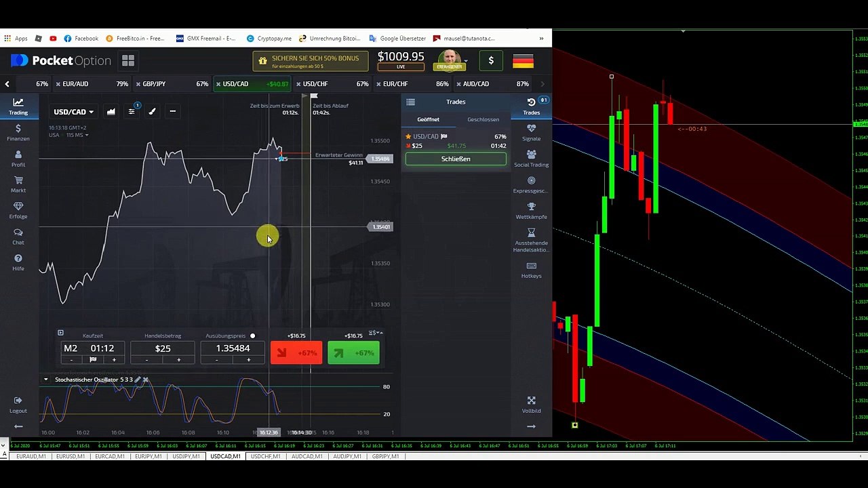Viewport: 868px width, 488px height.
Task: Open Wettkämpfe on the right sidebar
Action: click(x=532, y=211)
